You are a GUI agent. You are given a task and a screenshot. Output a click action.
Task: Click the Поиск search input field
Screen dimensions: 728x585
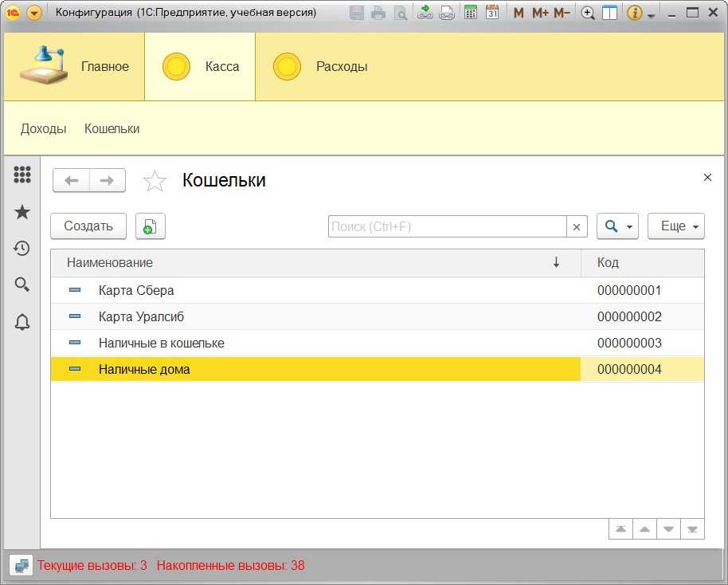click(x=447, y=226)
